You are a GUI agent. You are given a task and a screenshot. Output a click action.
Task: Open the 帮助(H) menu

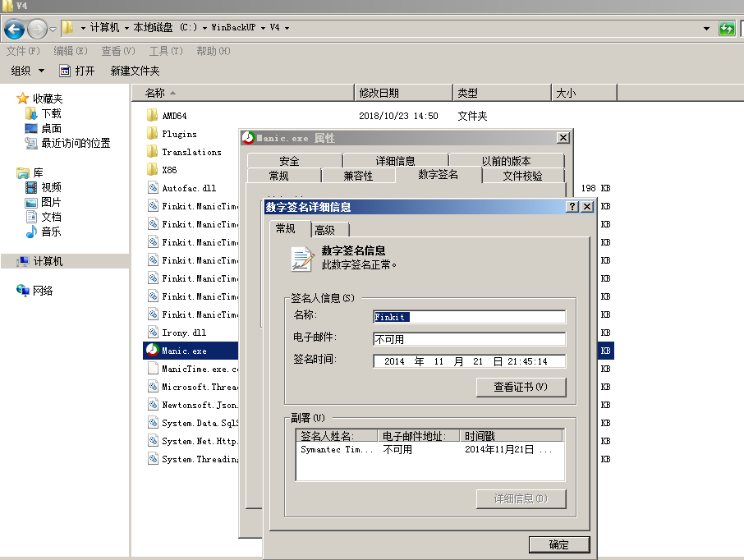click(214, 51)
